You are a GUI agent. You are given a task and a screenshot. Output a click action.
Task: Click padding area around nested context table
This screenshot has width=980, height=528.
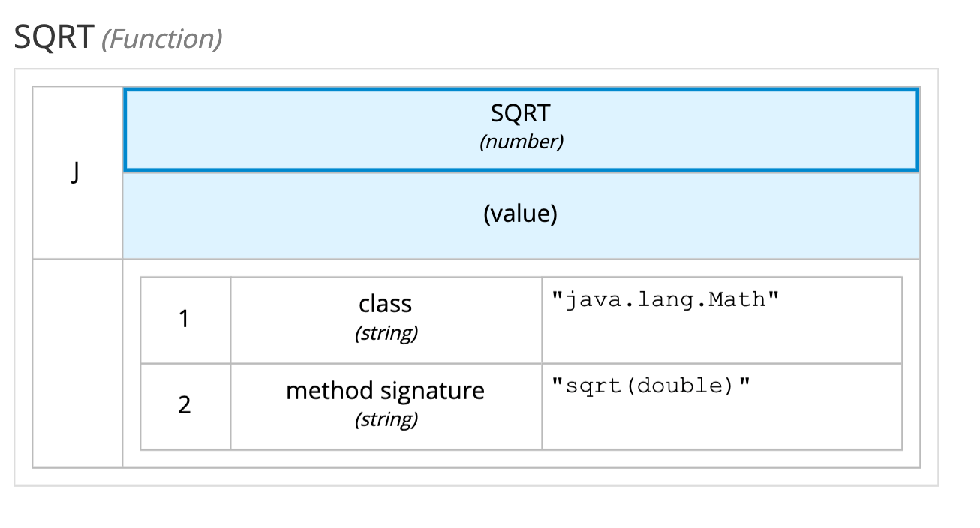(x=521, y=458)
